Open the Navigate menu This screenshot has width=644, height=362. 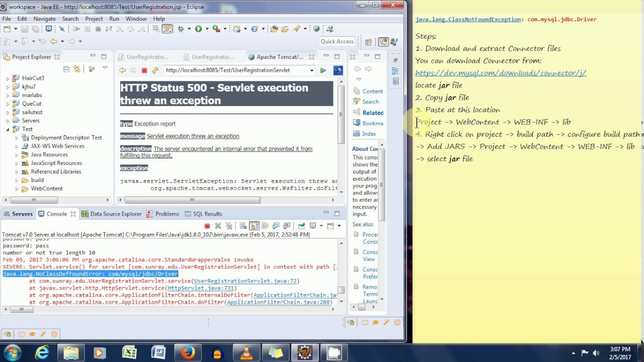click(44, 19)
